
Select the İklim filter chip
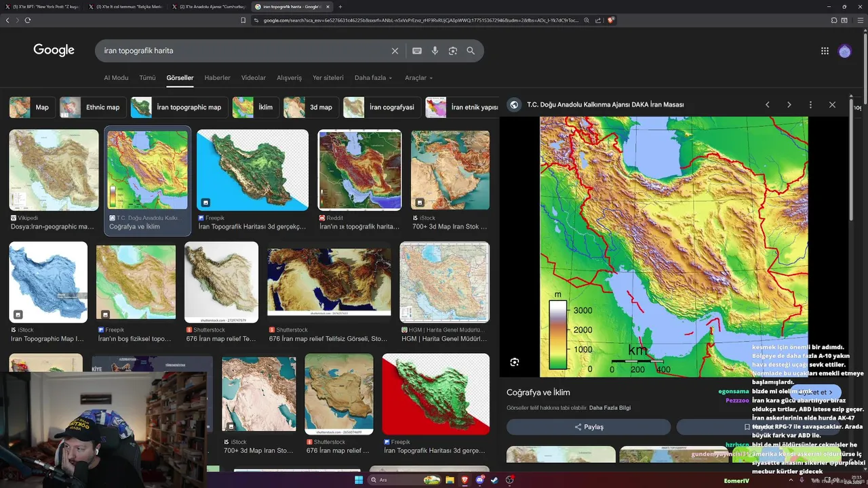point(255,107)
